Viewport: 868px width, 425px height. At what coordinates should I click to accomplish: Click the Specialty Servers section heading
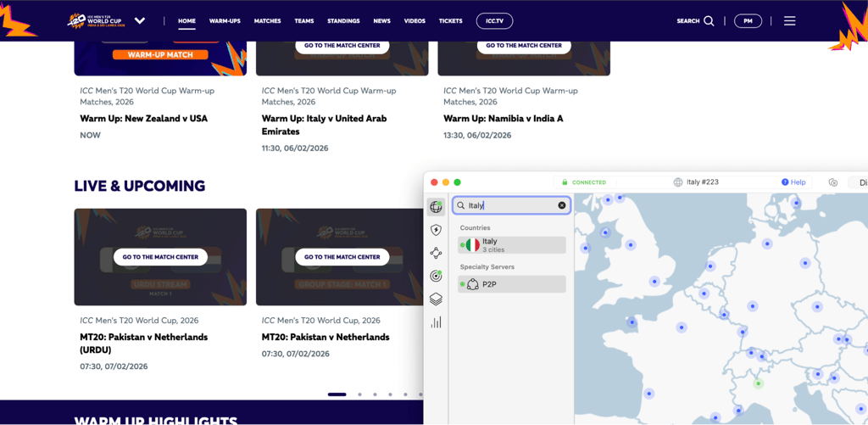pos(487,267)
